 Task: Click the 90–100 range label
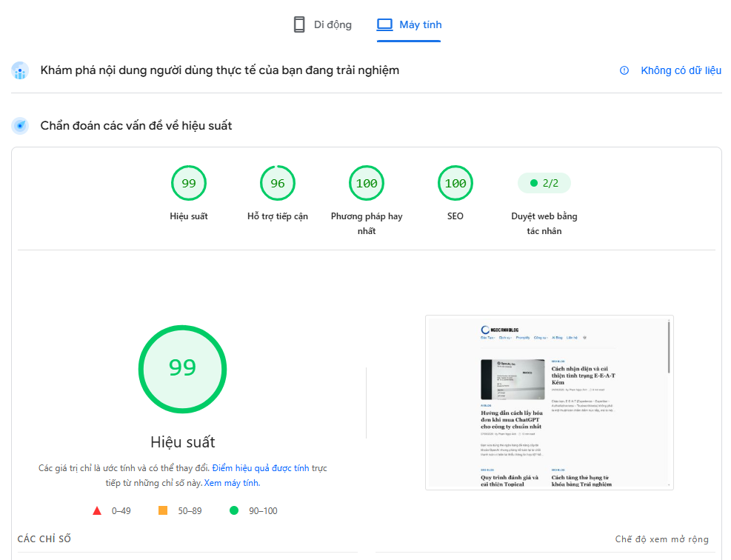(x=263, y=511)
